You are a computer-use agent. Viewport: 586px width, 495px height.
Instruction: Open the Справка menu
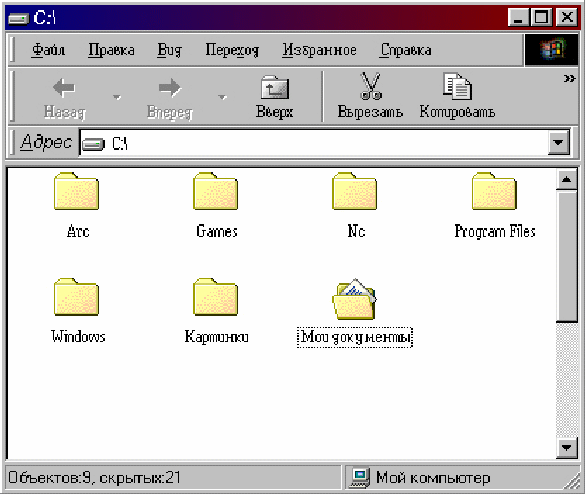click(406, 50)
